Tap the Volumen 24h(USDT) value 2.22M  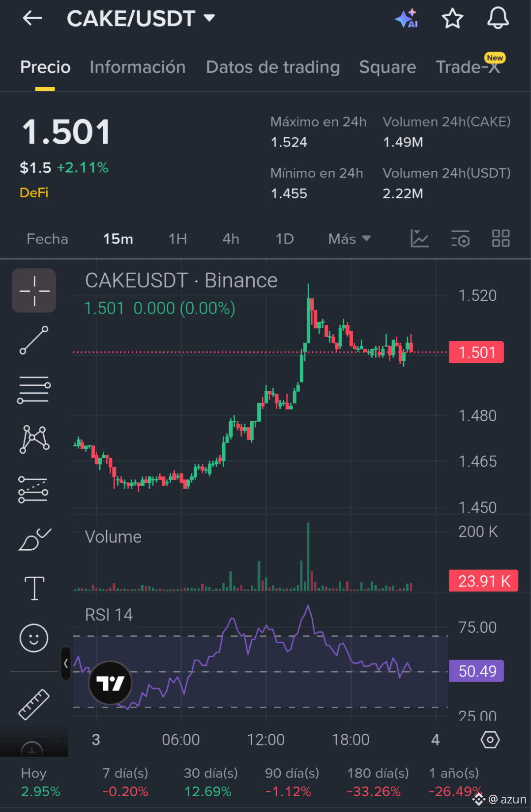403,193
